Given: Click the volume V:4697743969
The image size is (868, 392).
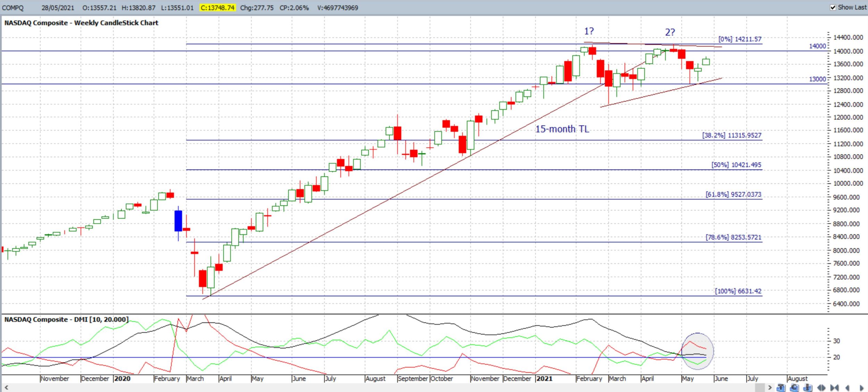Looking at the screenshot, I should pyautogui.click(x=337, y=8).
